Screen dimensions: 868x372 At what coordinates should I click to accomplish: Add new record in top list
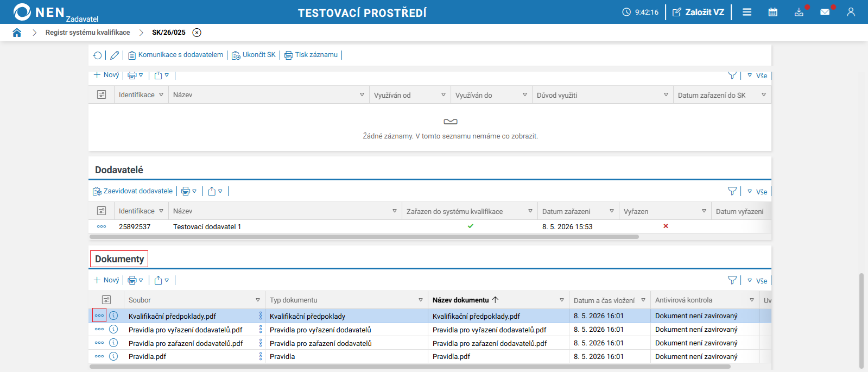tap(106, 75)
